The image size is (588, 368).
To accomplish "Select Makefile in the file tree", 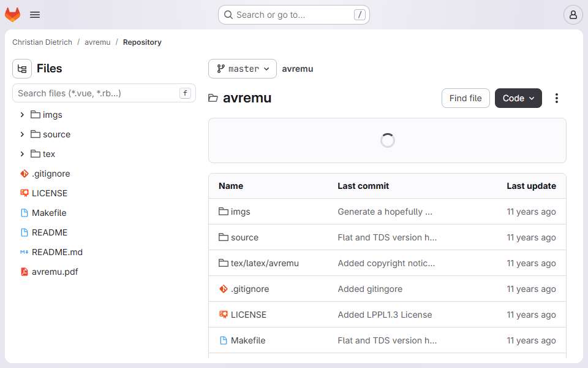I will (49, 213).
